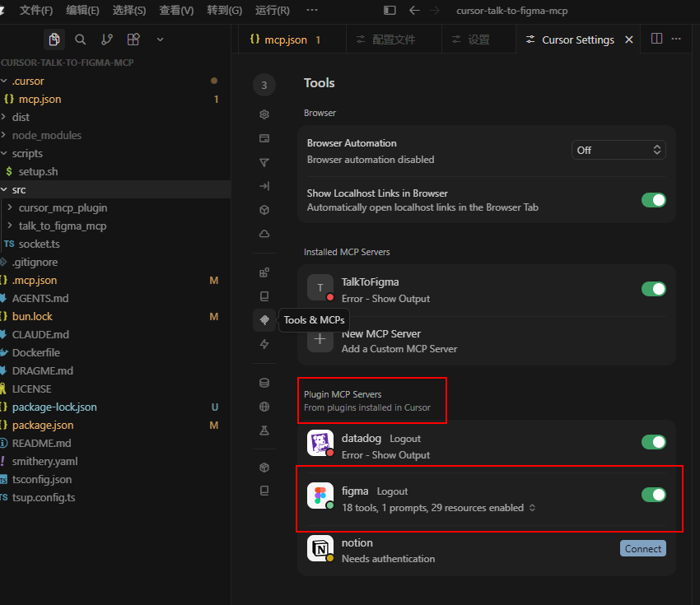700x605 pixels.
Task: Collapse the .cursor folder
Action: point(115,81)
